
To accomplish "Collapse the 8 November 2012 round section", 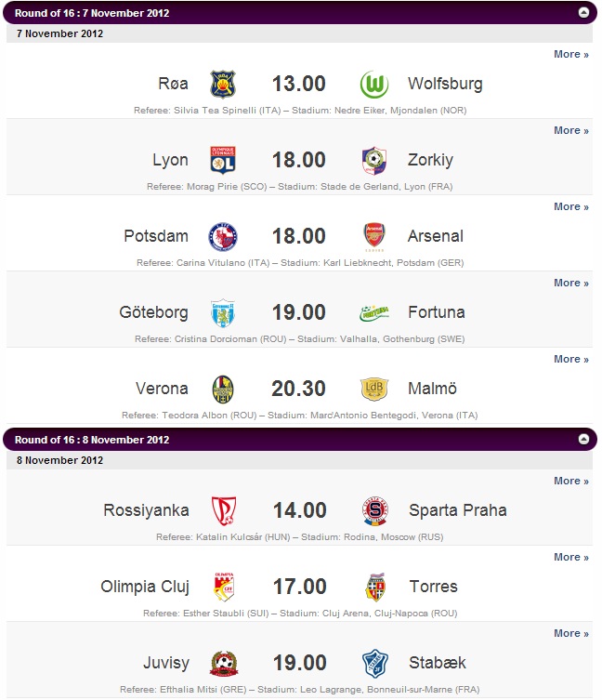I will (x=583, y=440).
